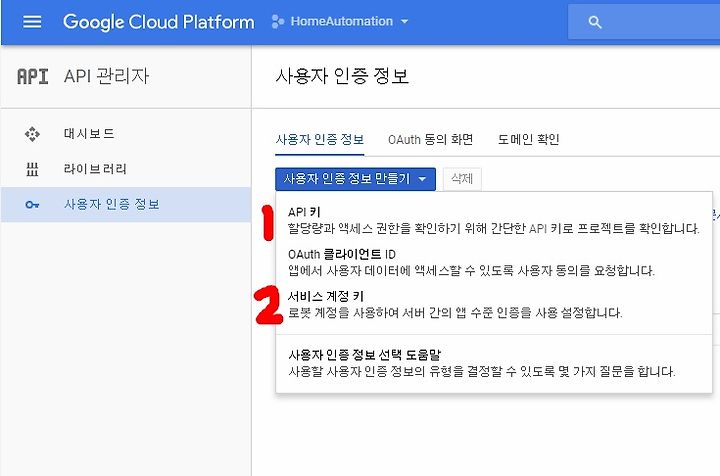
Task: Open 대시보드 in the sidebar
Action: [126, 134]
